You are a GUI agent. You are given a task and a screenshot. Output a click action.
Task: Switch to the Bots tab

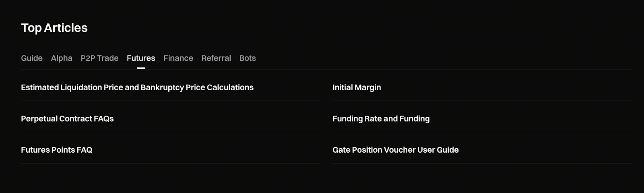[x=248, y=58]
